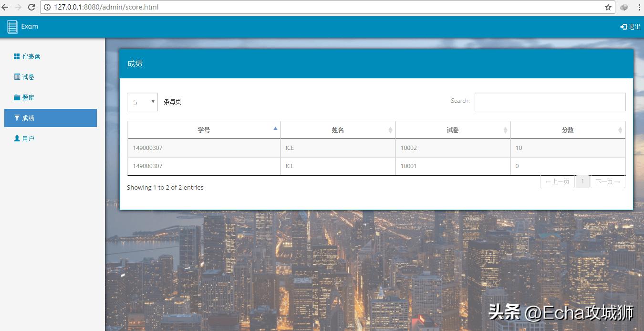Select page 1 in pagination
Viewport: 644px width, 331px height.
582,182
